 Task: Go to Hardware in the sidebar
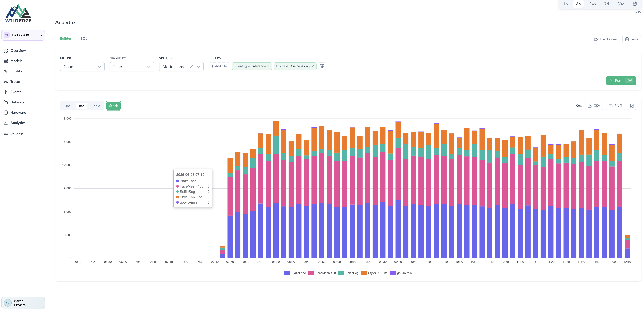click(x=18, y=112)
